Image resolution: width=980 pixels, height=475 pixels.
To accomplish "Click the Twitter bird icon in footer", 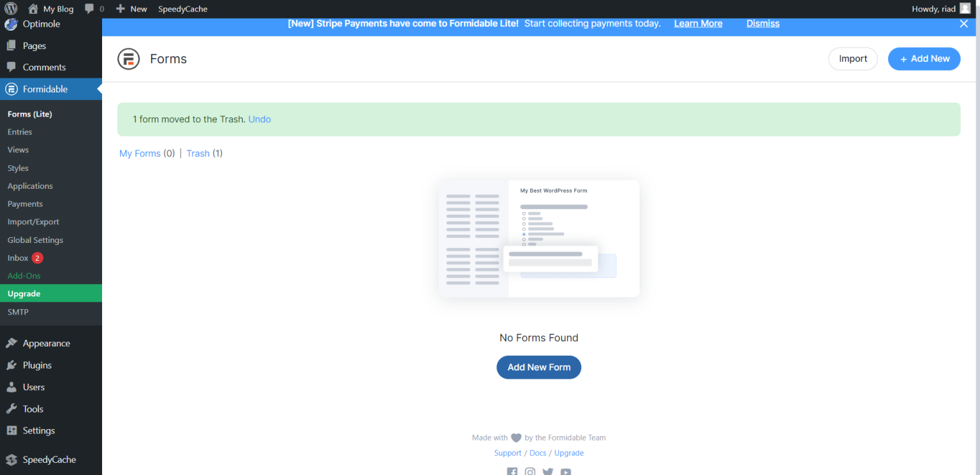I will (548, 471).
